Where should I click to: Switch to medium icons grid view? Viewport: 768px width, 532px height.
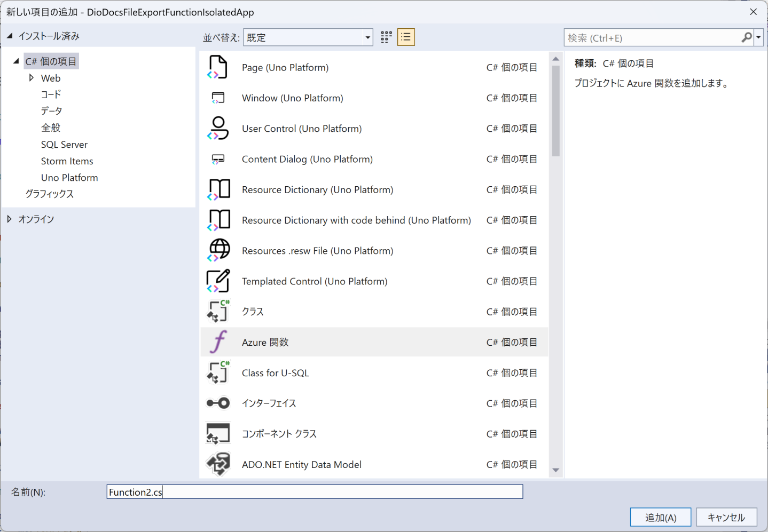click(386, 37)
